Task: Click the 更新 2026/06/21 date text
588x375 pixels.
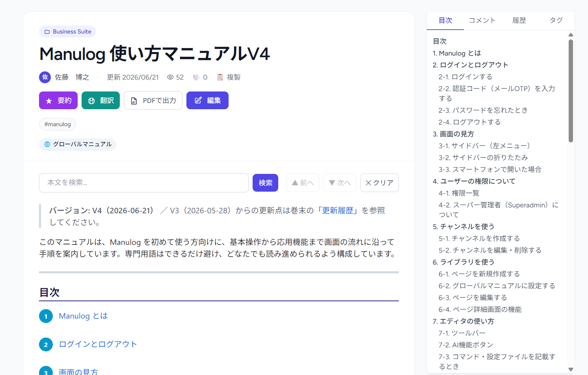Action: pos(133,77)
